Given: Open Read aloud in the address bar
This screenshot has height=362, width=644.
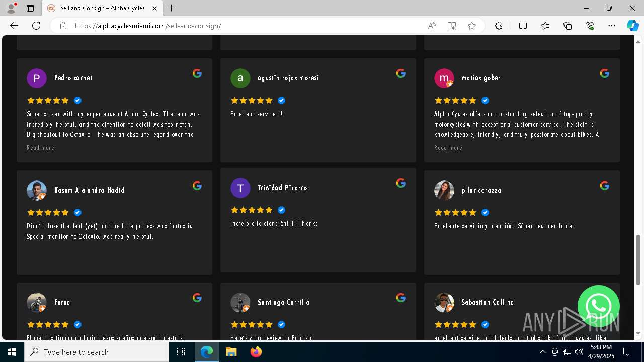Looking at the screenshot, I should 432,26.
